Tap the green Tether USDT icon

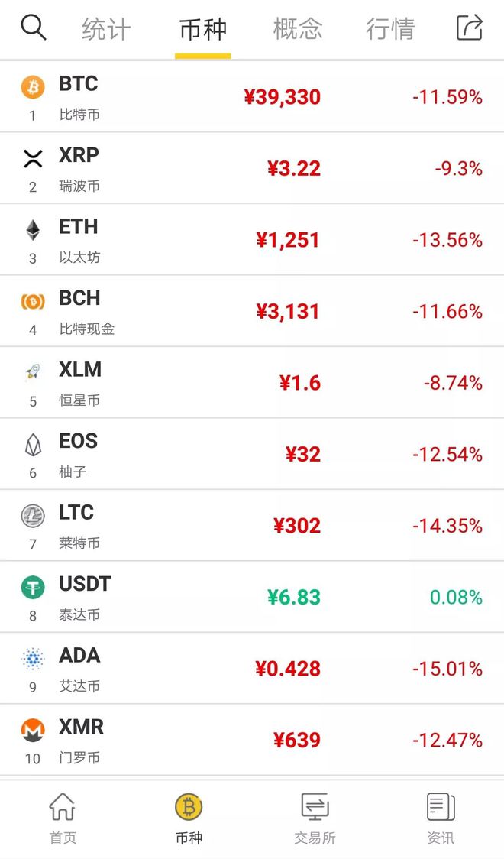pos(33,587)
